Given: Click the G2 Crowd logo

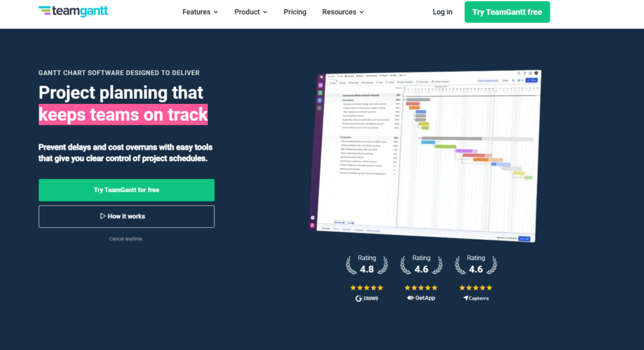Looking at the screenshot, I should (x=367, y=298).
